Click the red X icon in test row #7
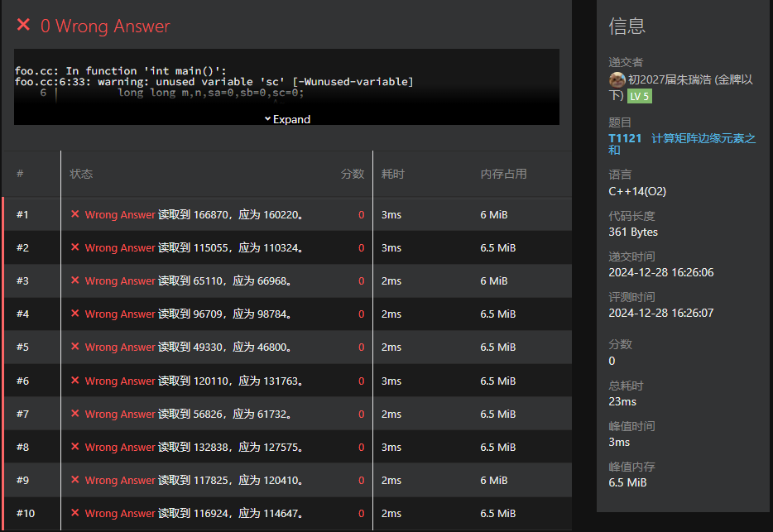 pyautogui.click(x=75, y=414)
